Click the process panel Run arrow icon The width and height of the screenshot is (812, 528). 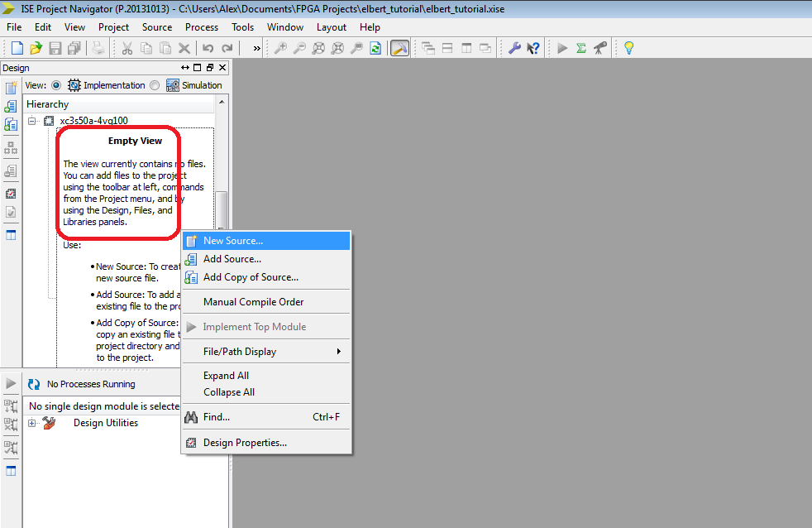click(x=11, y=383)
